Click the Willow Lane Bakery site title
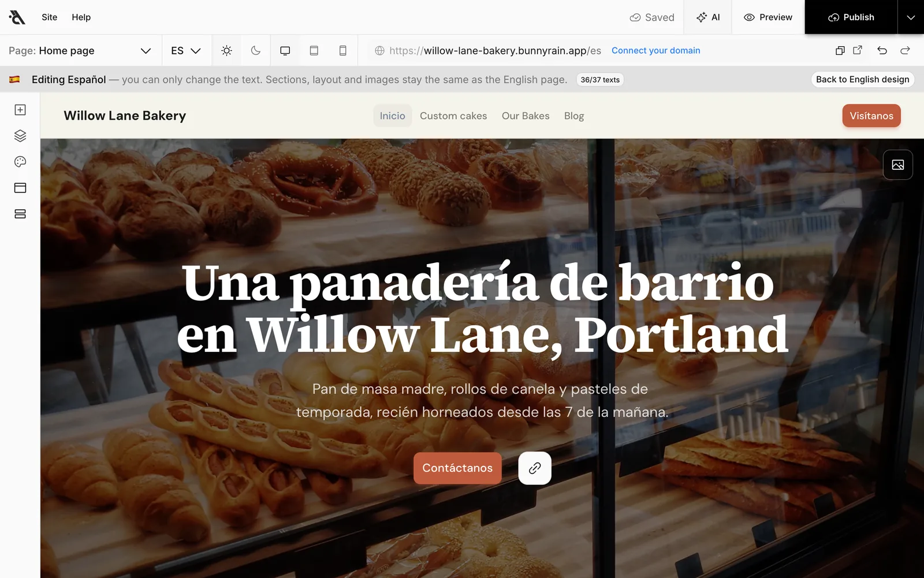The height and width of the screenshot is (578, 924). pyautogui.click(x=125, y=116)
